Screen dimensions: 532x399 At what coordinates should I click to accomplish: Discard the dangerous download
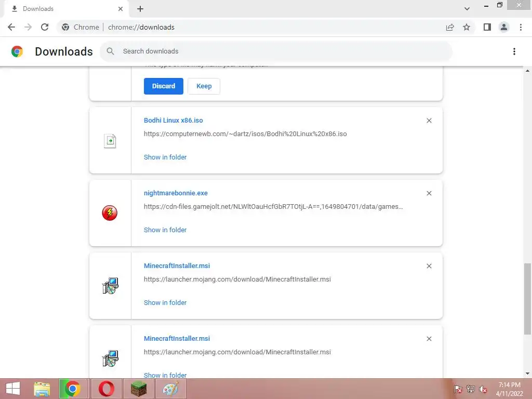(x=164, y=86)
